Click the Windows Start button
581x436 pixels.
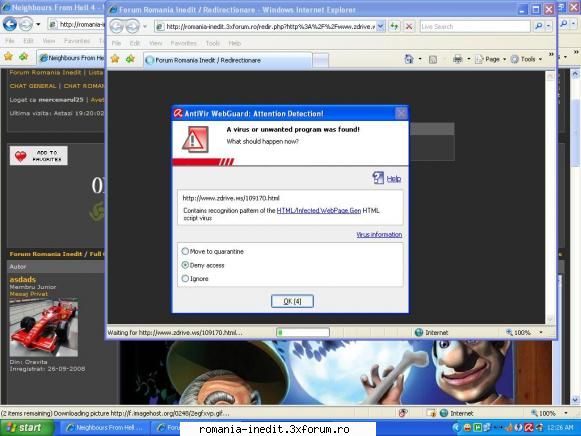click(26, 428)
